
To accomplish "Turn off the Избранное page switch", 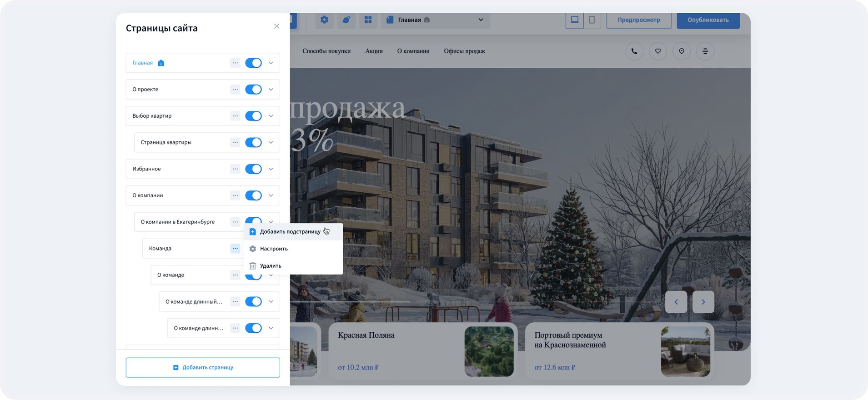I will click(253, 169).
